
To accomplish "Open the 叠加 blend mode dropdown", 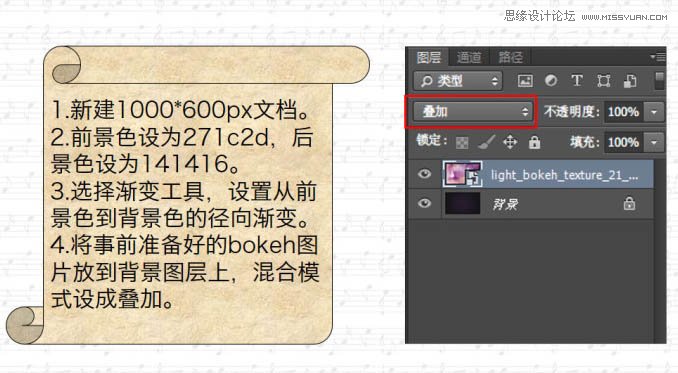I will click(473, 112).
